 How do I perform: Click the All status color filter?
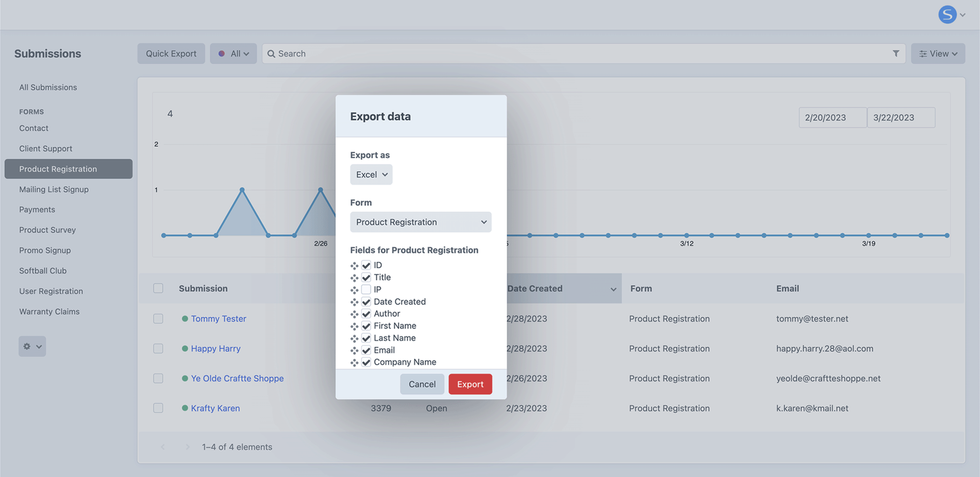[x=233, y=54]
